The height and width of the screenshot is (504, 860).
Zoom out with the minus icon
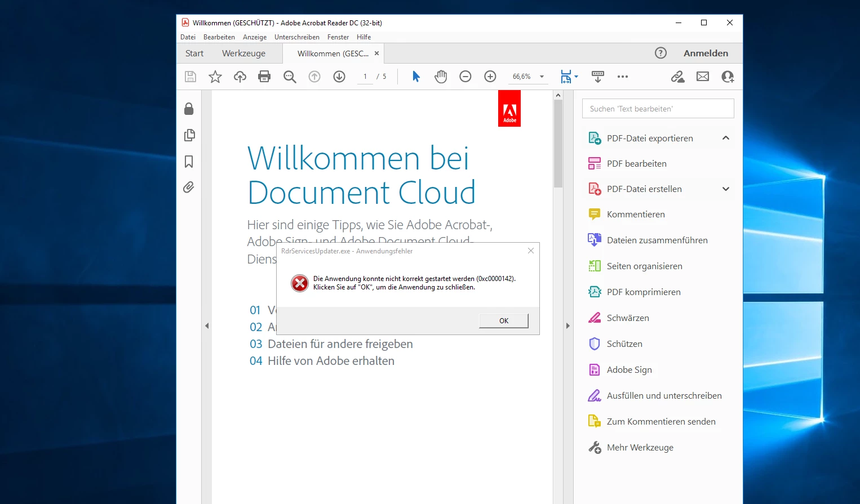click(466, 77)
